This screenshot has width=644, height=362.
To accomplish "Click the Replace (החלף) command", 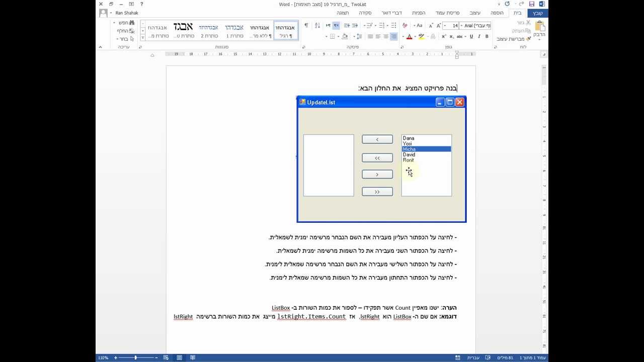I will (x=126, y=31).
